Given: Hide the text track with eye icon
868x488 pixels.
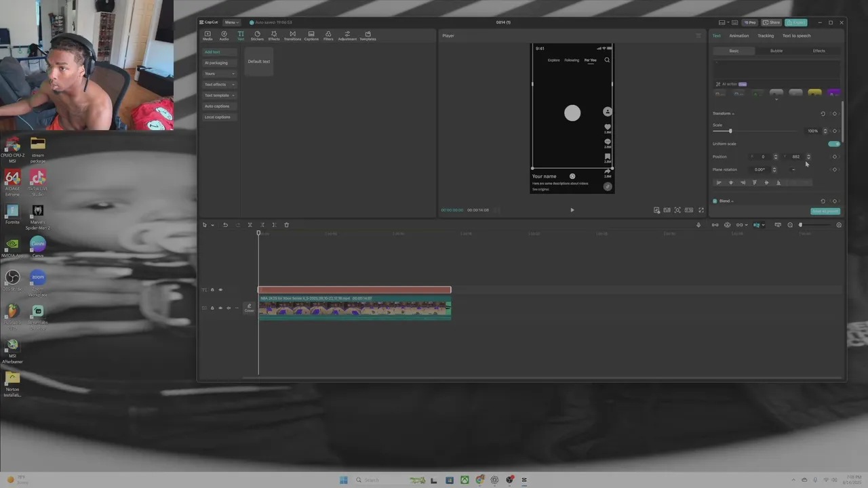Looking at the screenshot, I should click(220, 290).
